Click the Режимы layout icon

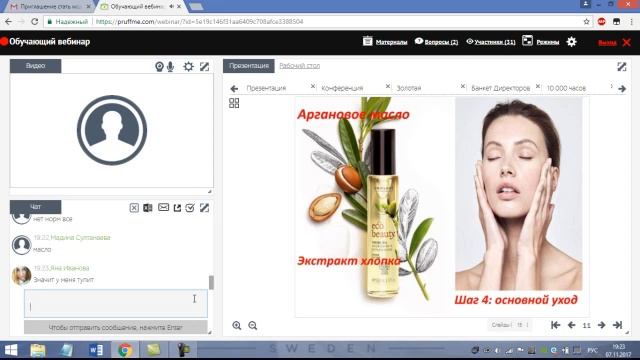[527, 41]
